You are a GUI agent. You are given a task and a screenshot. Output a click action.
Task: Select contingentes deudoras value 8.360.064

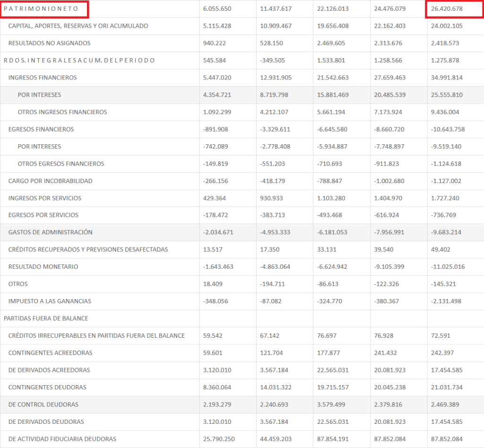tap(217, 387)
